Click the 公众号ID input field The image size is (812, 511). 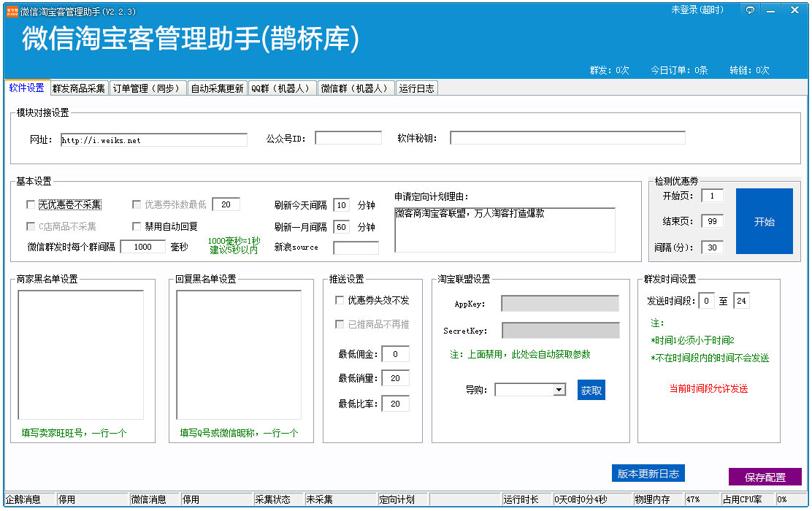[348, 138]
